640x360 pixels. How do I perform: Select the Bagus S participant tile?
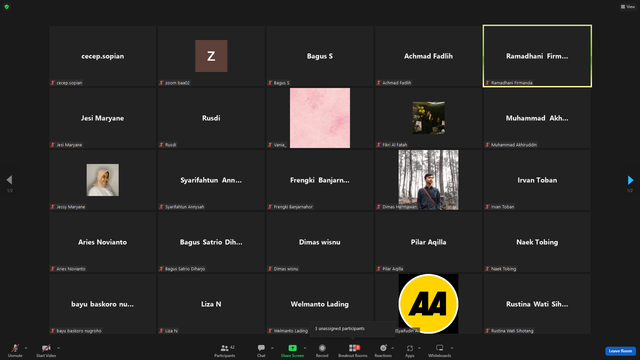tap(320, 56)
